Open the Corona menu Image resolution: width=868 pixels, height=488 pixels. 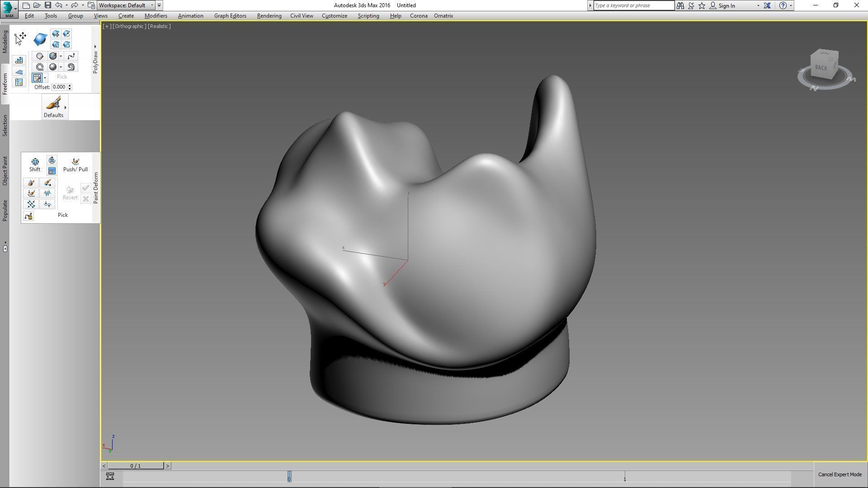coord(419,16)
